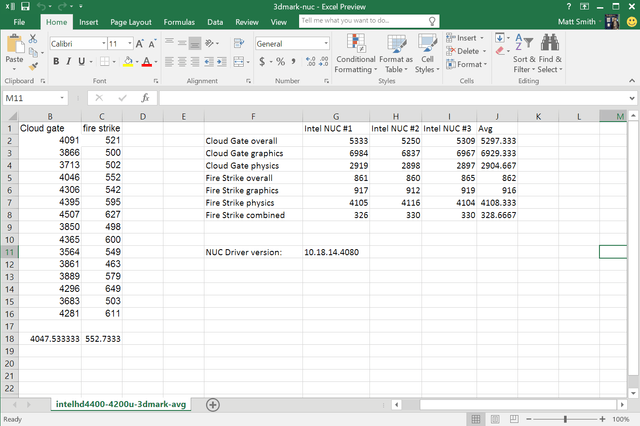The width and height of the screenshot is (640, 426).
Task: Click the Copy icon in Clipboard group
Action: [x=33, y=52]
